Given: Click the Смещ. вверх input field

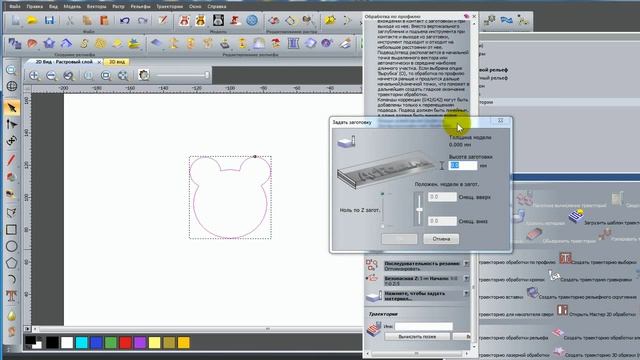Looking at the screenshot, I should click(442, 197).
